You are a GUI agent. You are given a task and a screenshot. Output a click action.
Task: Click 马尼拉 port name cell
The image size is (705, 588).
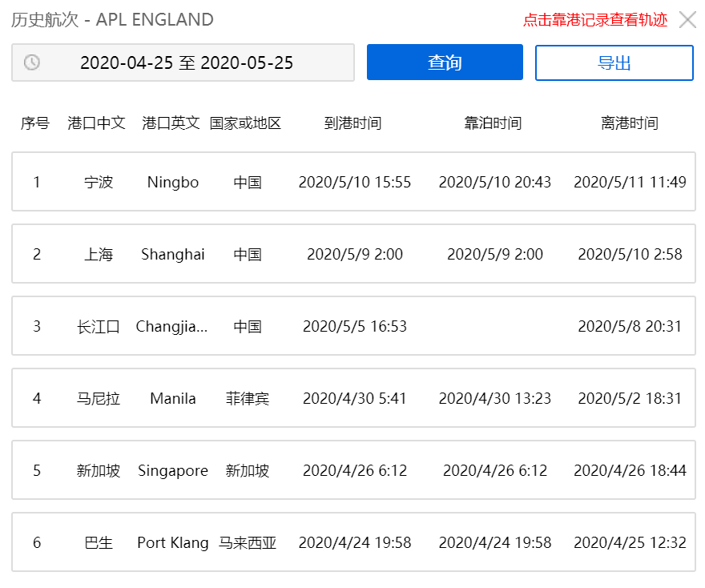[99, 398]
